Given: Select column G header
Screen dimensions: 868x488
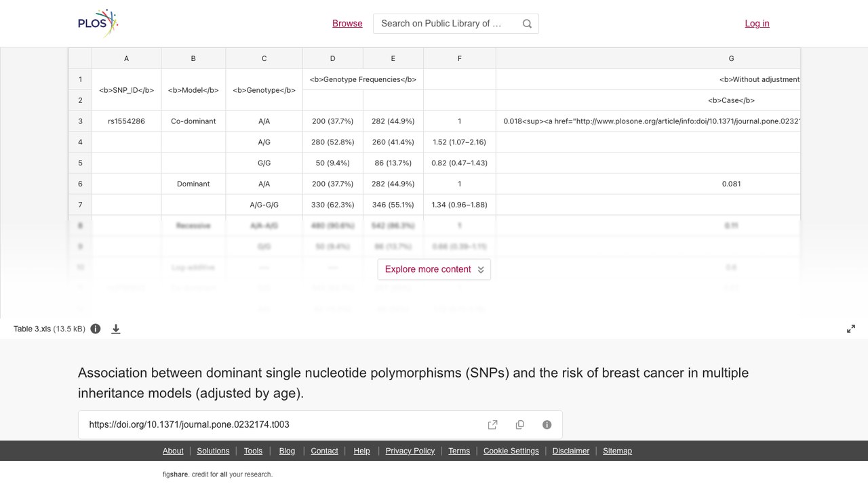Looking at the screenshot, I should [648, 58].
